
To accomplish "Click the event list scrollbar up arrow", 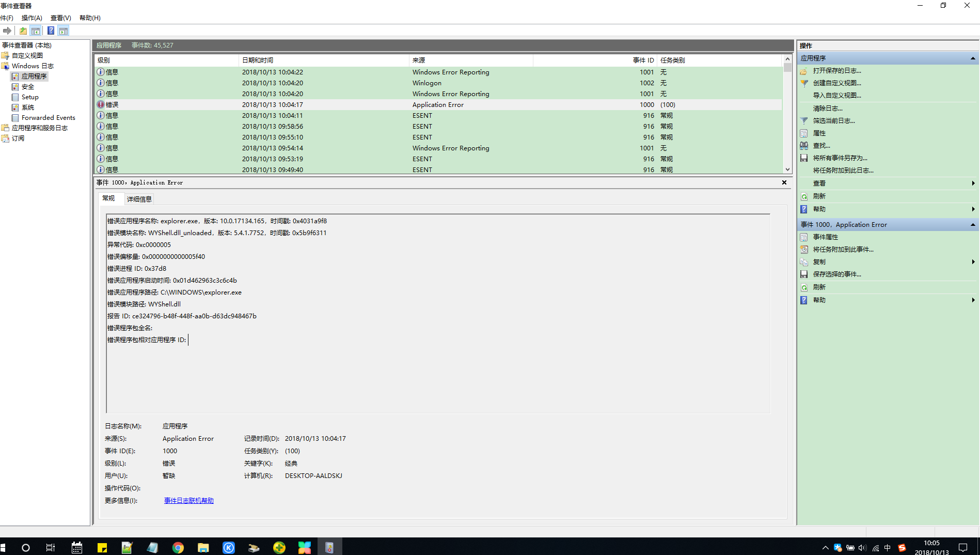I will click(787, 59).
